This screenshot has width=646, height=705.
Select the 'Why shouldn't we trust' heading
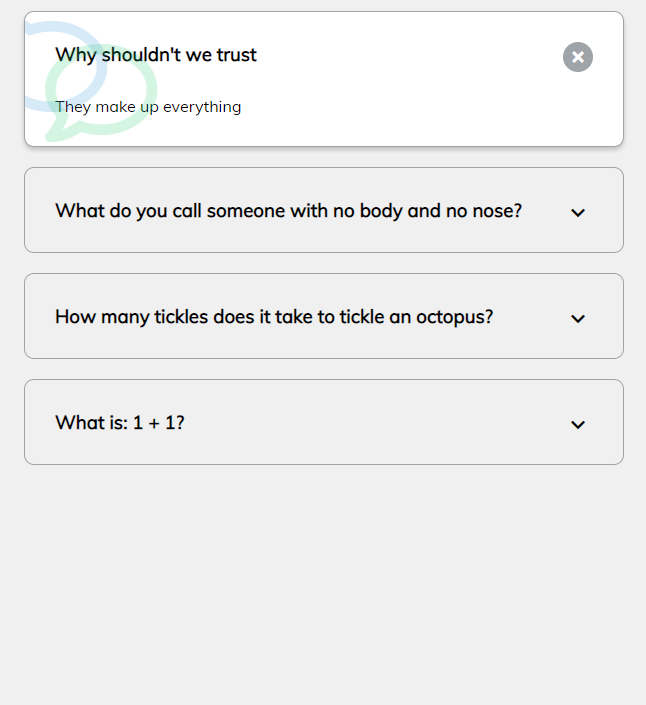[x=156, y=55]
